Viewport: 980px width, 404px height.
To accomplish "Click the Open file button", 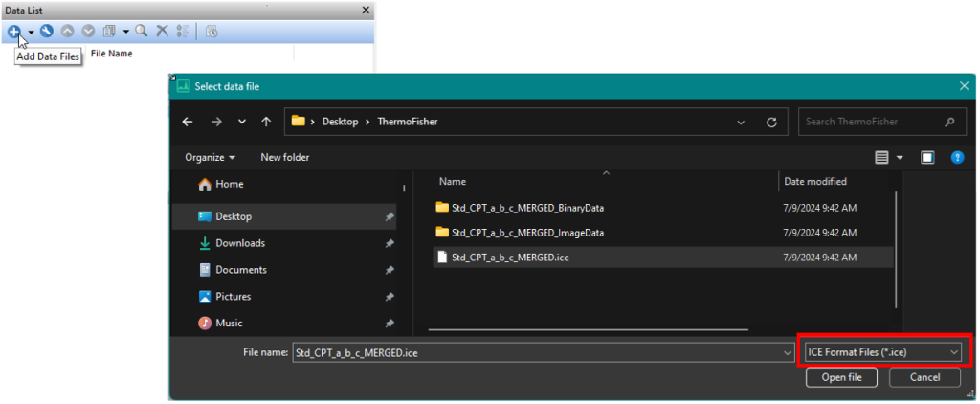I will point(841,378).
